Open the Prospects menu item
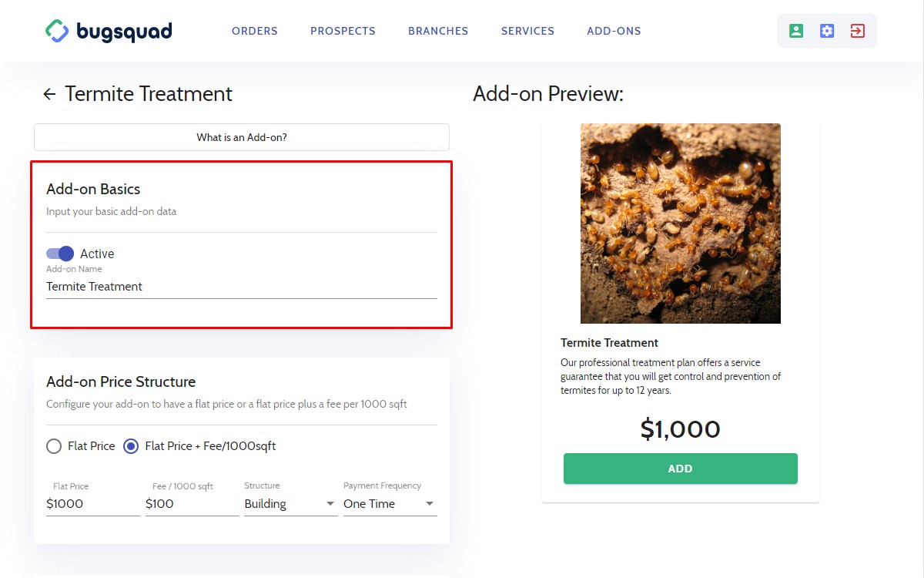 (x=343, y=32)
